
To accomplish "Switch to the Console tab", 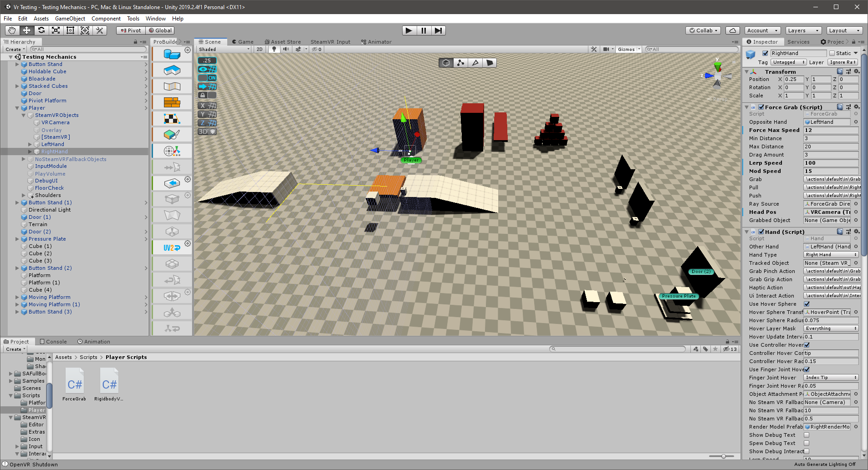I will (53, 342).
